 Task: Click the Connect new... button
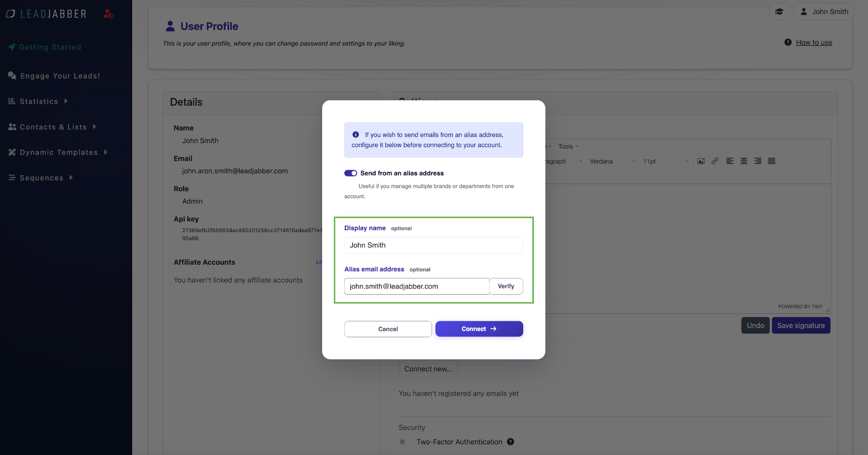click(x=428, y=369)
